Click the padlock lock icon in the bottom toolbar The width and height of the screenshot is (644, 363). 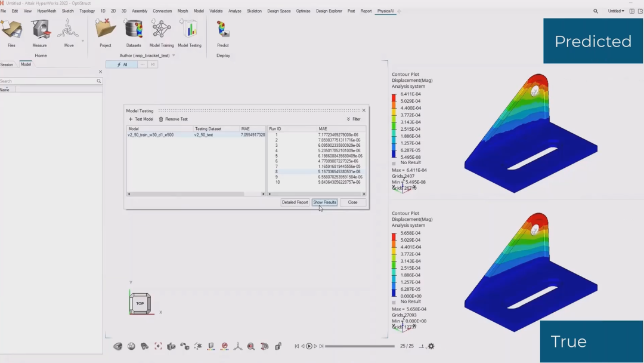(x=278, y=346)
